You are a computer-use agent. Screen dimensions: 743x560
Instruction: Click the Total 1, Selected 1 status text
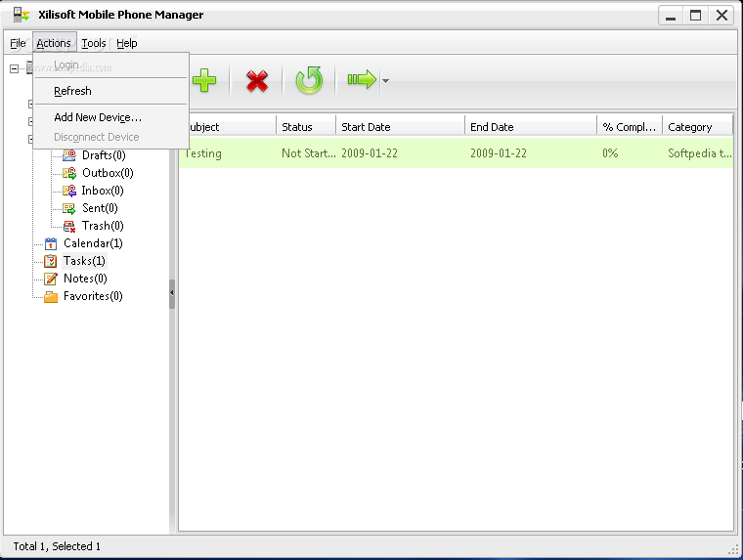pyautogui.click(x=57, y=546)
